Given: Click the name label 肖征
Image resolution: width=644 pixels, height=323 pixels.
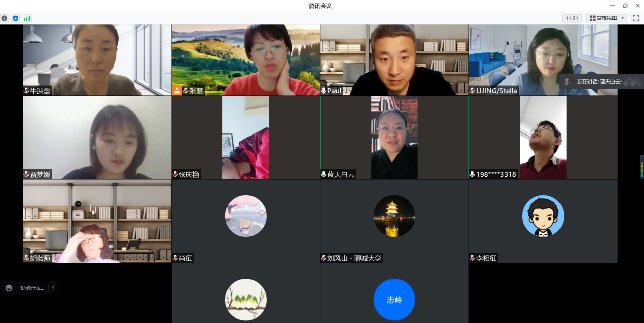Looking at the screenshot, I should point(185,258).
